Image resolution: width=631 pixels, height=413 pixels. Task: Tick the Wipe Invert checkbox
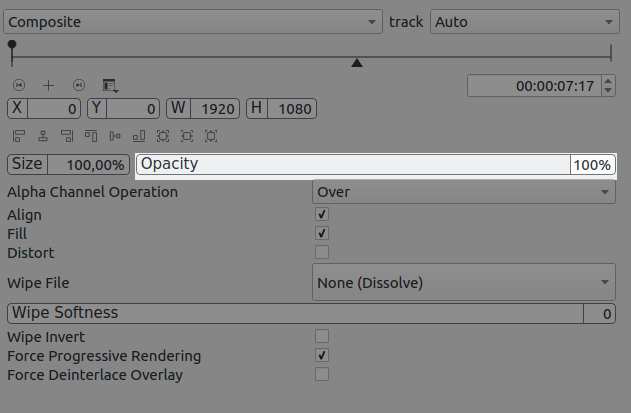click(322, 337)
